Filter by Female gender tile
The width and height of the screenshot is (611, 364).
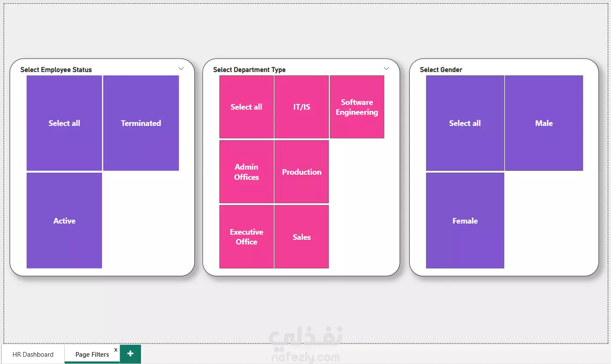click(465, 221)
